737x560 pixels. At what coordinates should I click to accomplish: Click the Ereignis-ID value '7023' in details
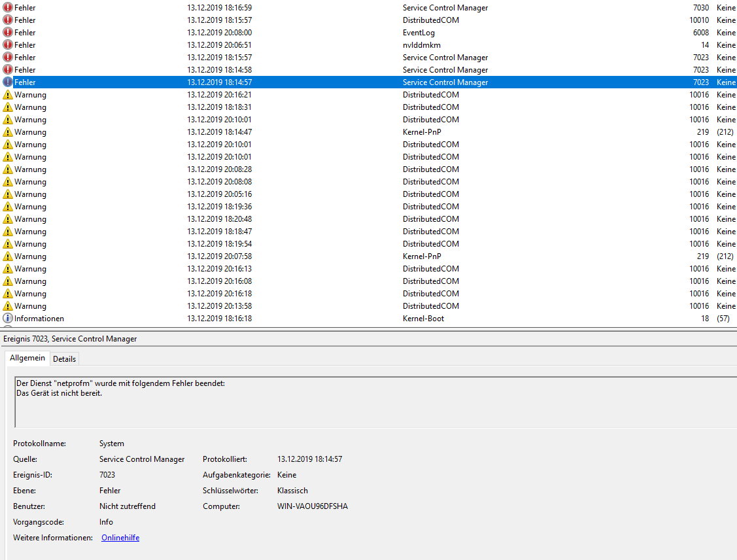pos(107,475)
